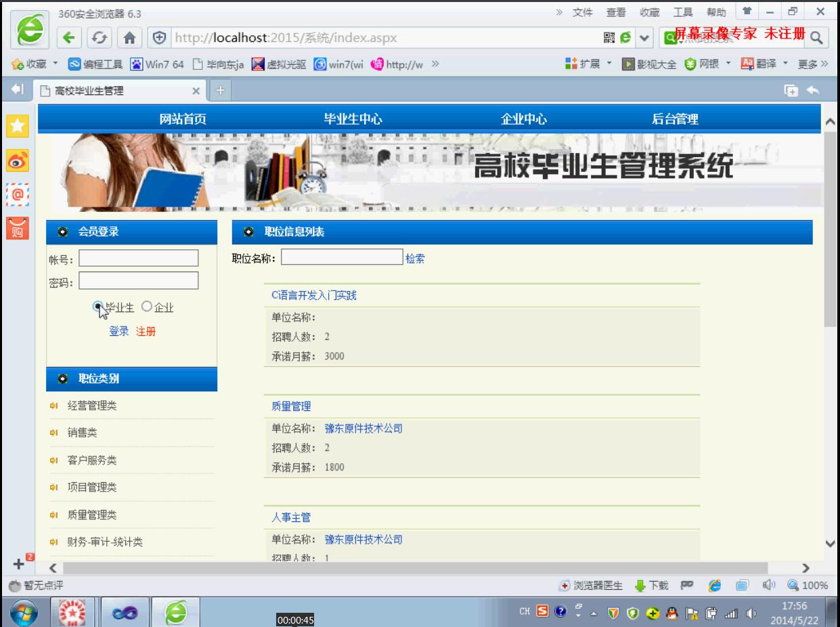Image resolution: width=840 pixels, height=627 pixels.
Task: Click the magnifier search icon beside search box
Action: click(817, 38)
